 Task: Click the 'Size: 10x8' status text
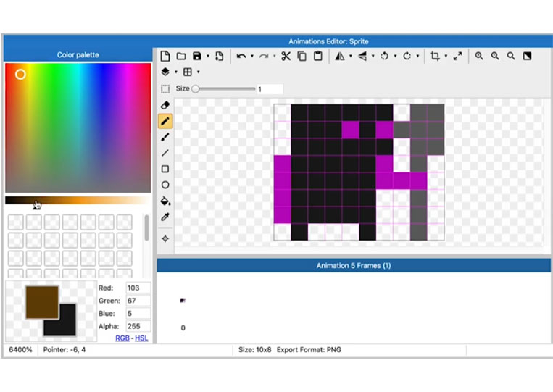pos(254,350)
